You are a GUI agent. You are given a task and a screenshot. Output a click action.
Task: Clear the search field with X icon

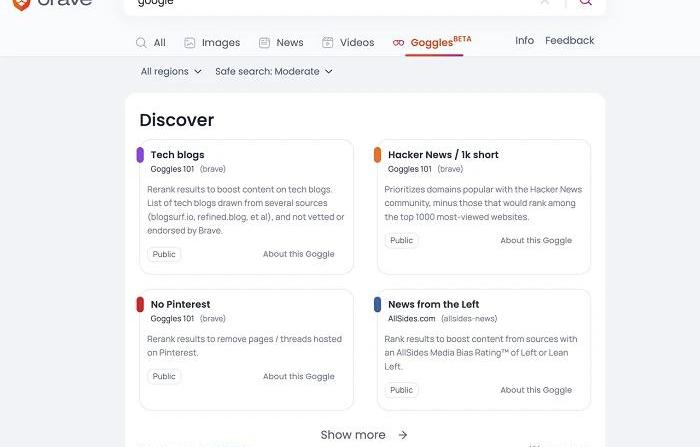[545, 3]
